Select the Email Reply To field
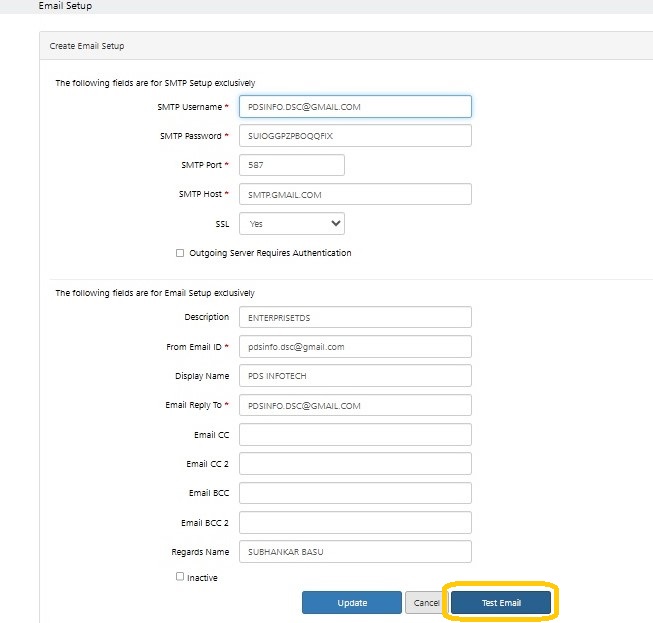This screenshot has width=653, height=623. coord(355,405)
